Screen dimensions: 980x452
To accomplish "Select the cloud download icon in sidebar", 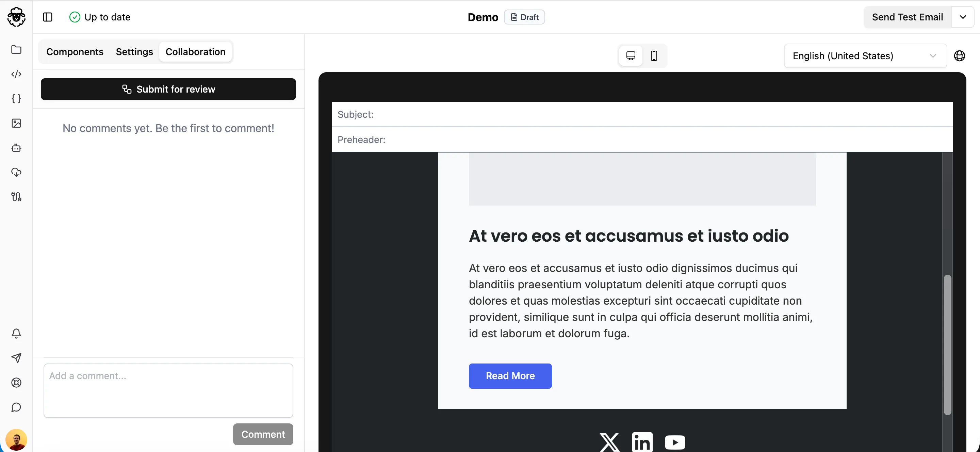I will click(16, 172).
